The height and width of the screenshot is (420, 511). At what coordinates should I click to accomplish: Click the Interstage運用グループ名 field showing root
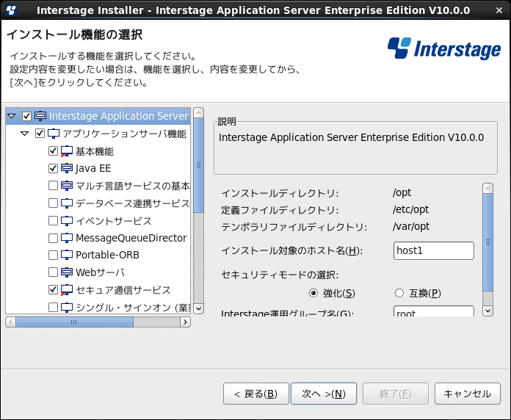pyautogui.click(x=434, y=311)
